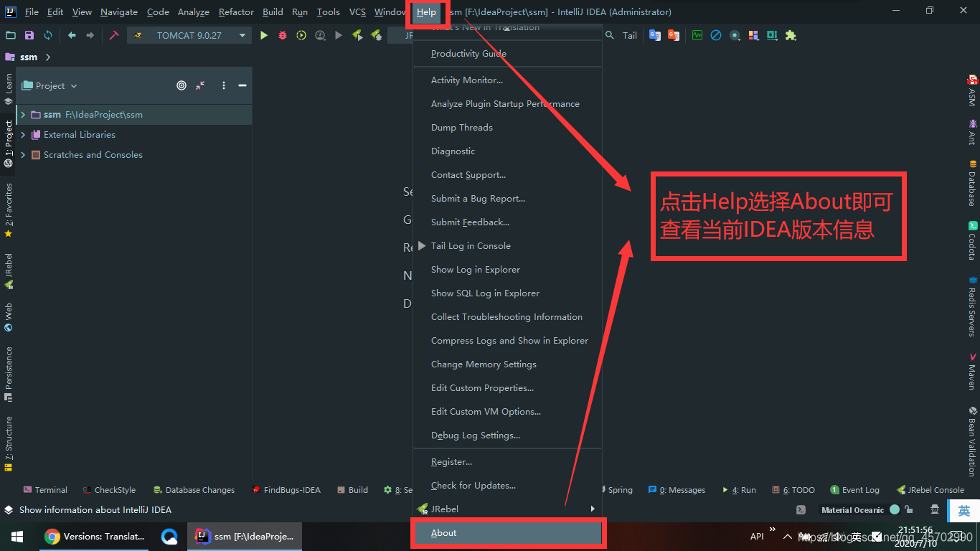Locate current file with target icon
The height and width of the screenshot is (551, 980).
pos(182,85)
